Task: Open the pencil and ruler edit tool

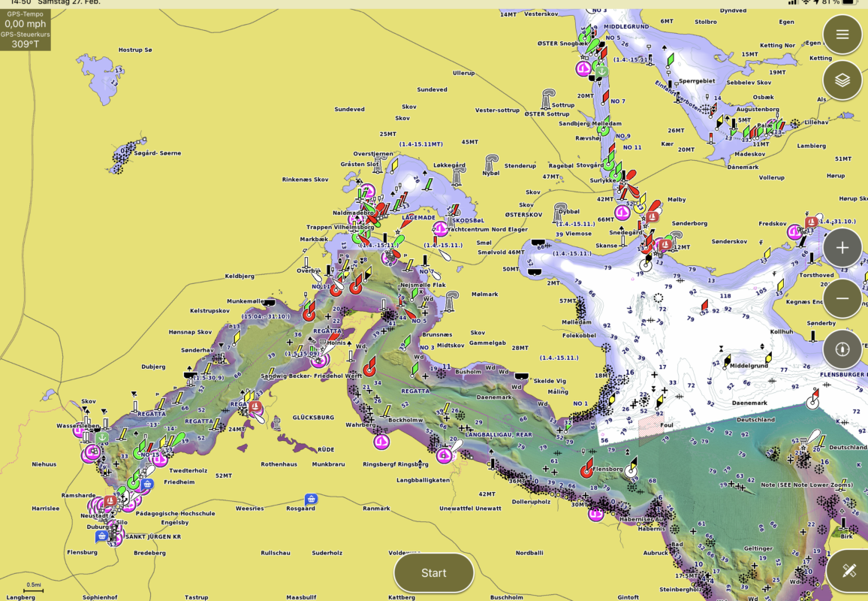Action: point(848,570)
